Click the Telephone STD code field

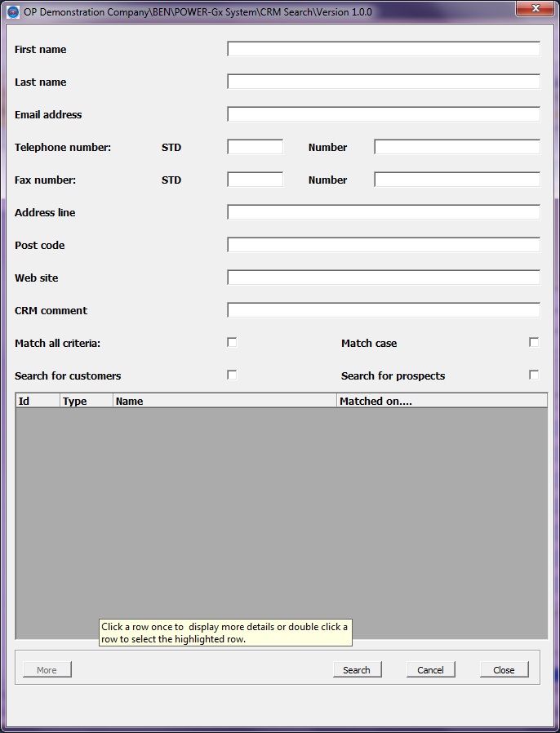tap(255, 147)
